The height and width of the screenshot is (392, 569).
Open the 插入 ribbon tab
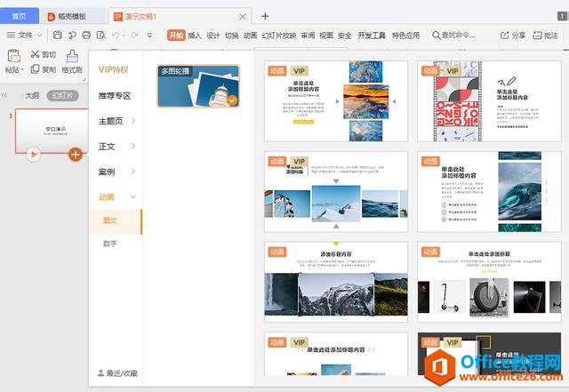194,36
